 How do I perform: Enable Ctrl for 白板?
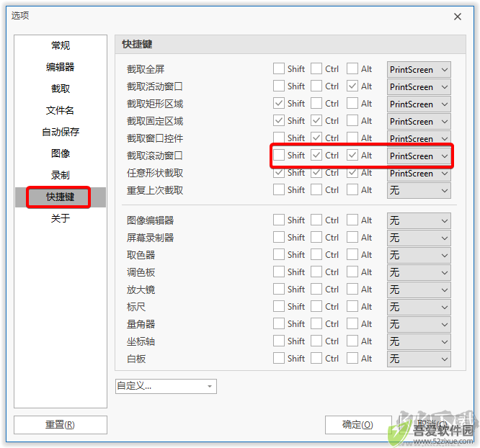(x=316, y=359)
